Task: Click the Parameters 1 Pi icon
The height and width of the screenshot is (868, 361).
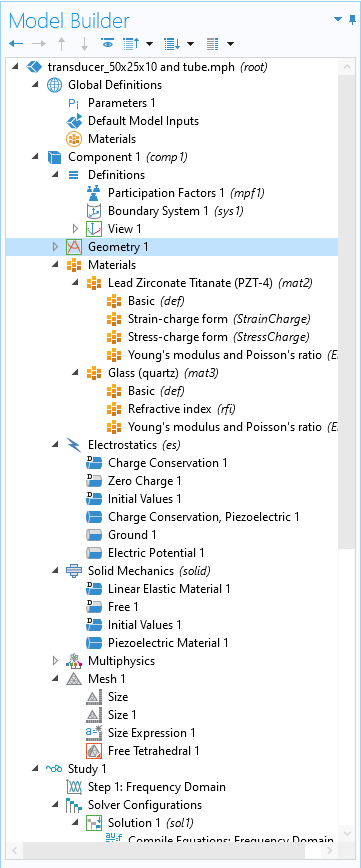Action: click(74, 103)
